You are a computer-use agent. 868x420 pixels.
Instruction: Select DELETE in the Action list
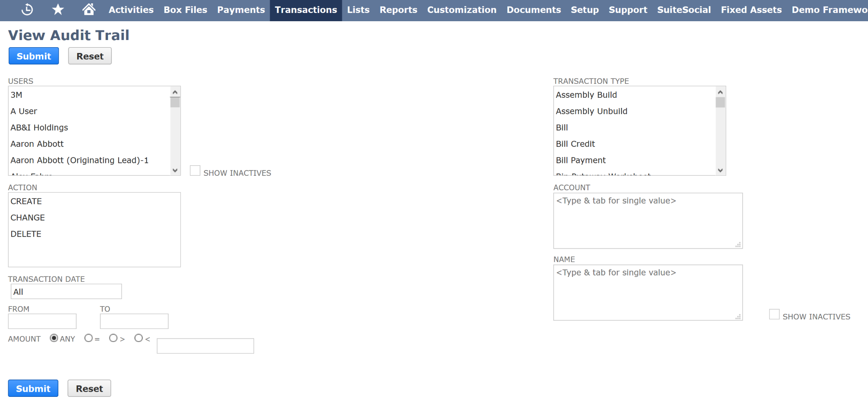pyautogui.click(x=94, y=234)
